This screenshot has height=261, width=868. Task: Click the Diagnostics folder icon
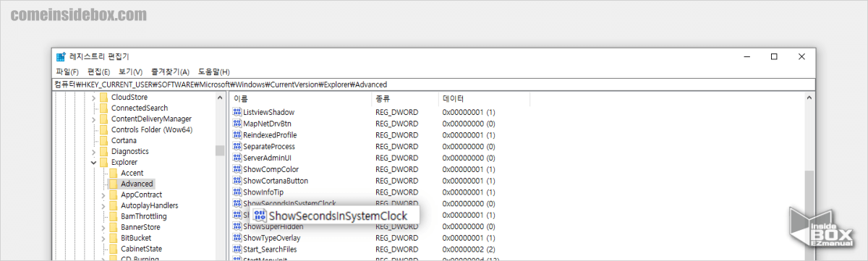[x=103, y=152]
